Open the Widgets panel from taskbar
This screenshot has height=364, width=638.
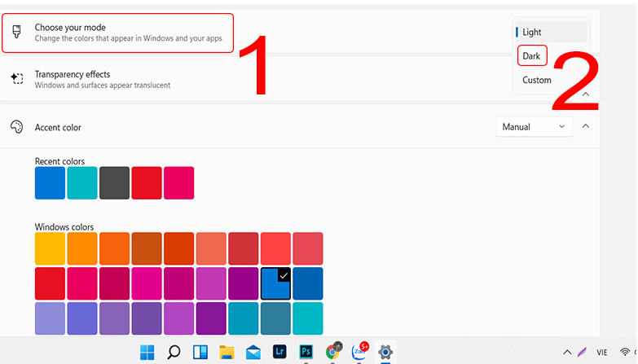200,352
